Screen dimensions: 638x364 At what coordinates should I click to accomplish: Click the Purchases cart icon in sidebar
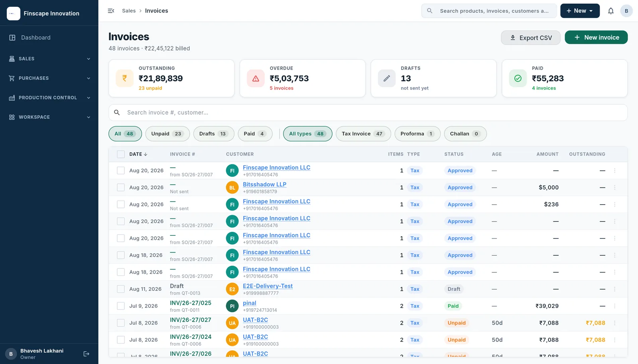(12, 78)
